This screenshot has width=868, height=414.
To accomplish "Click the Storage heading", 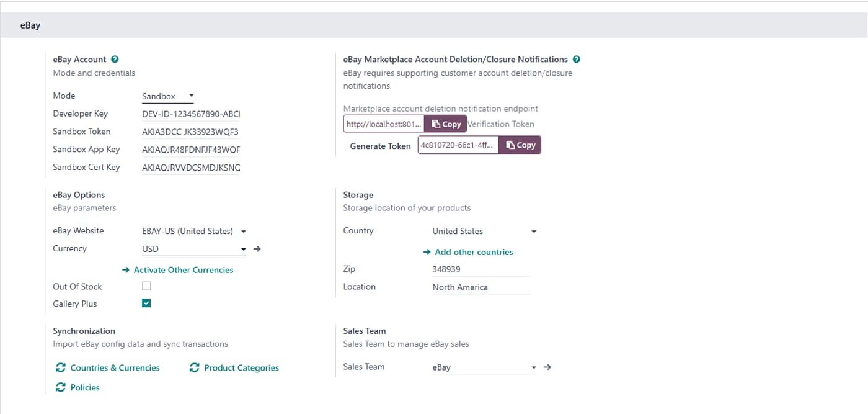I will pyautogui.click(x=358, y=195).
